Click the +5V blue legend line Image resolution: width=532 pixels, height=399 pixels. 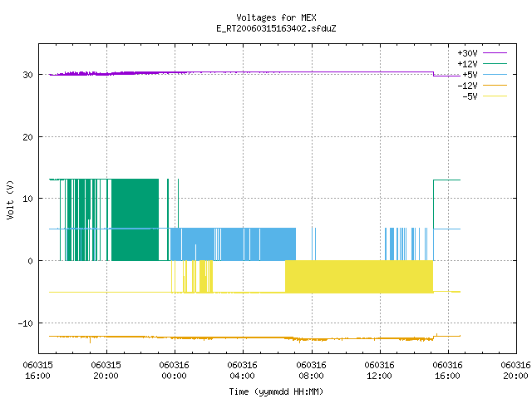coord(495,74)
